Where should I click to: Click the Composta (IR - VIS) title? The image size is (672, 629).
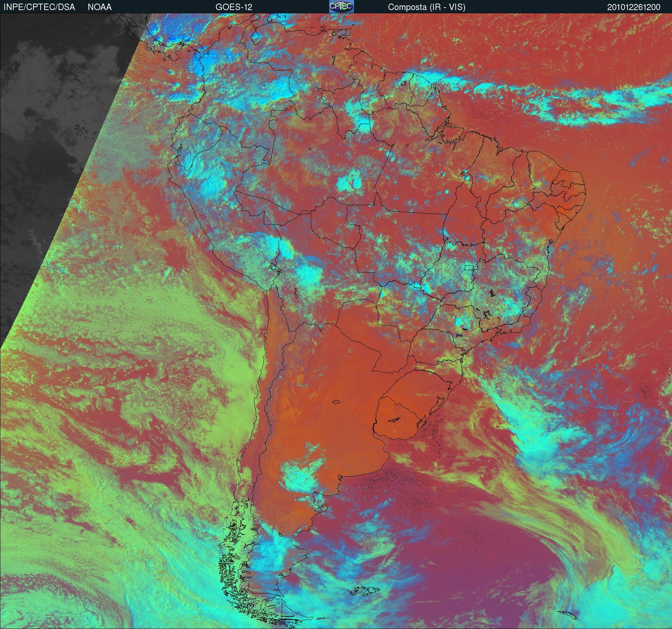[x=427, y=7]
